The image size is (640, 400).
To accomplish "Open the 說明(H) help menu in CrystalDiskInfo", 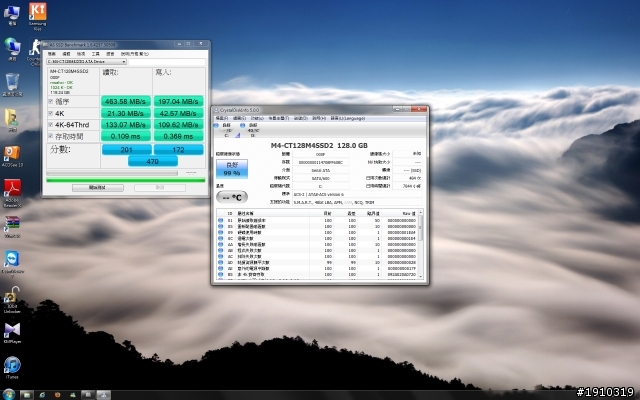I will pyautogui.click(x=319, y=118).
